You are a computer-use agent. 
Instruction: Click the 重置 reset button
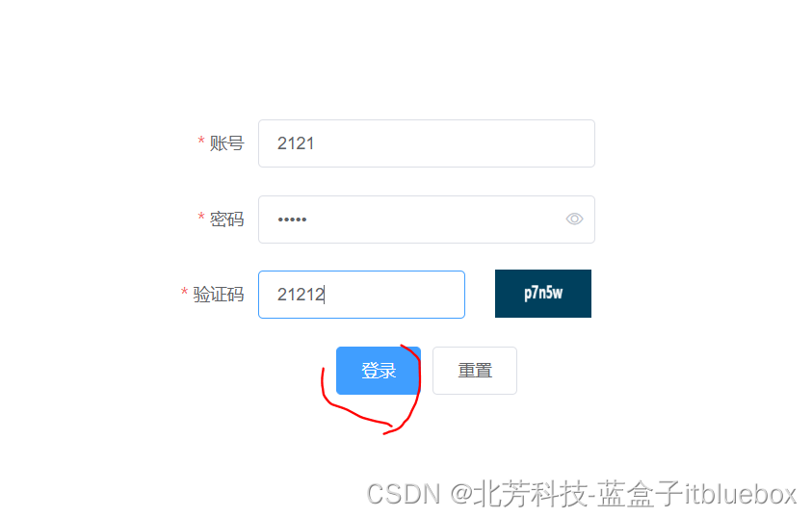(x=474, y=371)
